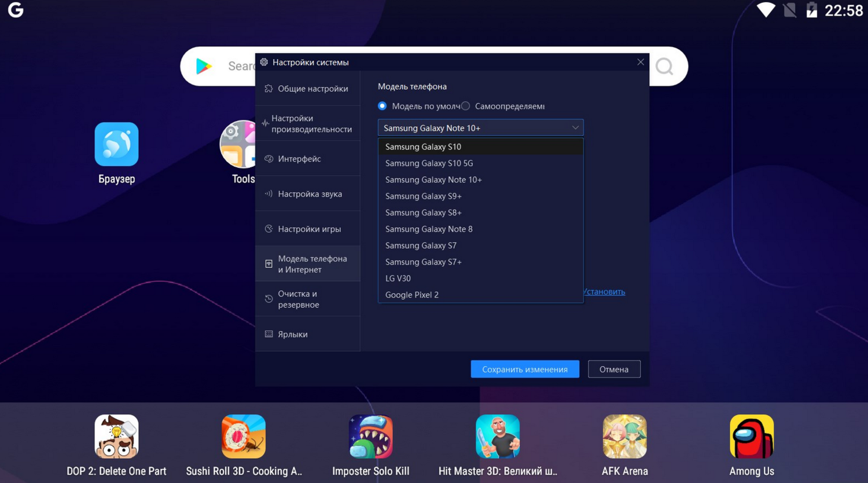Click the Установить link
868x483 pixels.
pos(604,291)
